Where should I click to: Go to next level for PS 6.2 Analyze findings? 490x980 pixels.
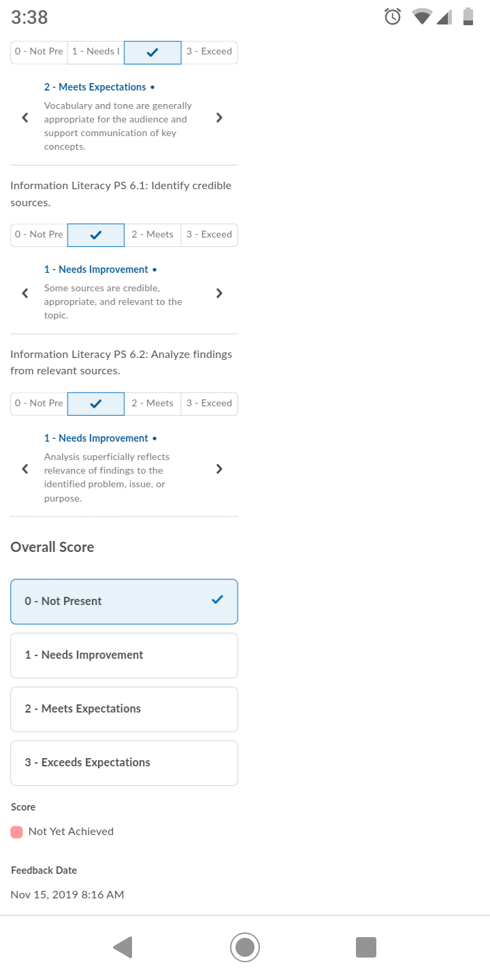tap(219, 468)
